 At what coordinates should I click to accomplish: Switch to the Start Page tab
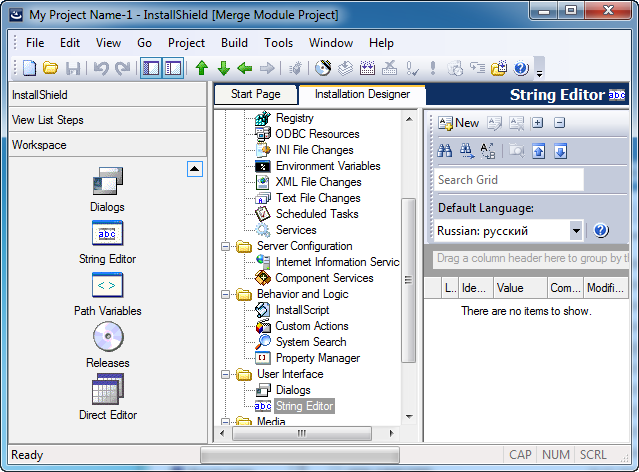pos(255,94)
